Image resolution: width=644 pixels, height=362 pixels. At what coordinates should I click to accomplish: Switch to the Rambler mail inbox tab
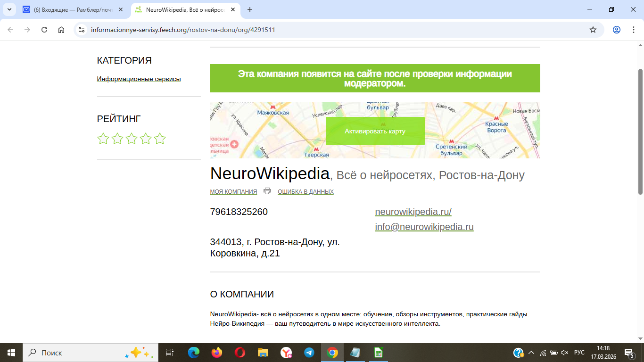click(73, 9)
